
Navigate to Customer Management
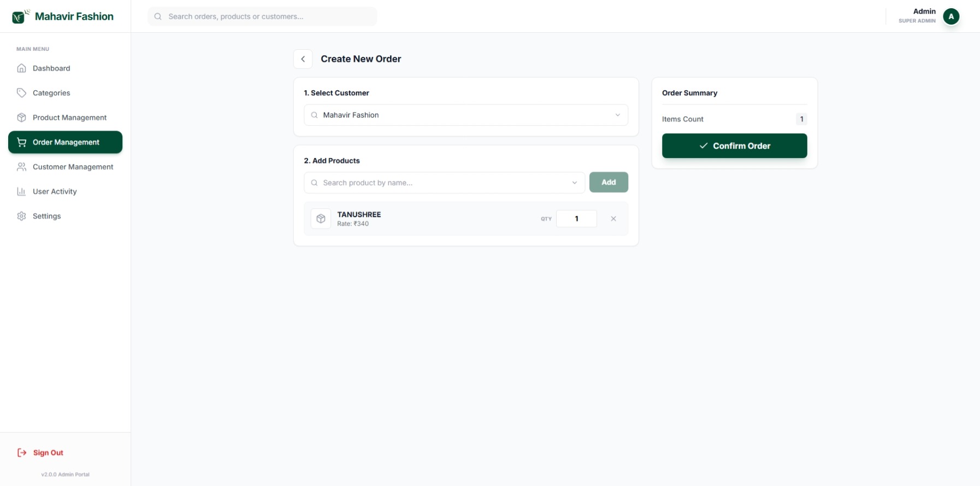(73, 167)
